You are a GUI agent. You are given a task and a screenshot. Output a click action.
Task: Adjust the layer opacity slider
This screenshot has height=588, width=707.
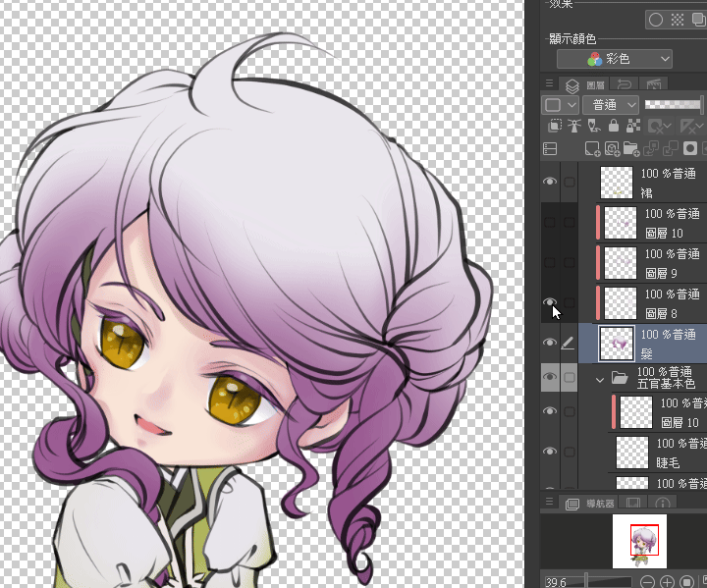[x=674, y=105]
